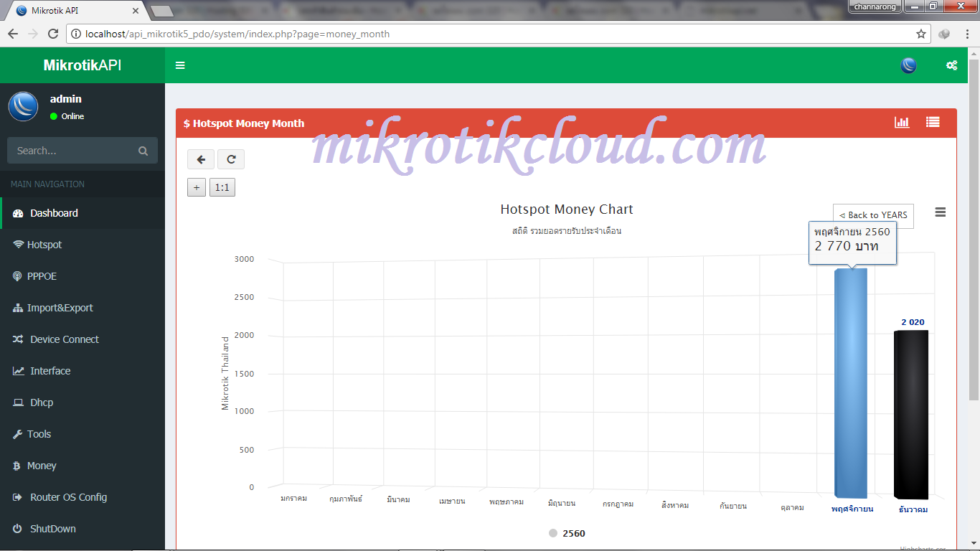Click the refresh chart button
The image size is (980, 551).
pos(231,159)
